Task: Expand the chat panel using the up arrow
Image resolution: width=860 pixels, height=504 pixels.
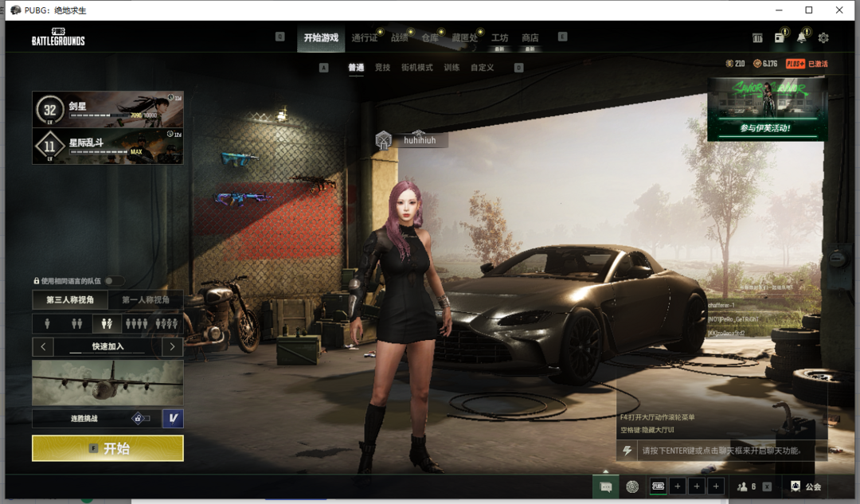Action: [x=605, y=471]
